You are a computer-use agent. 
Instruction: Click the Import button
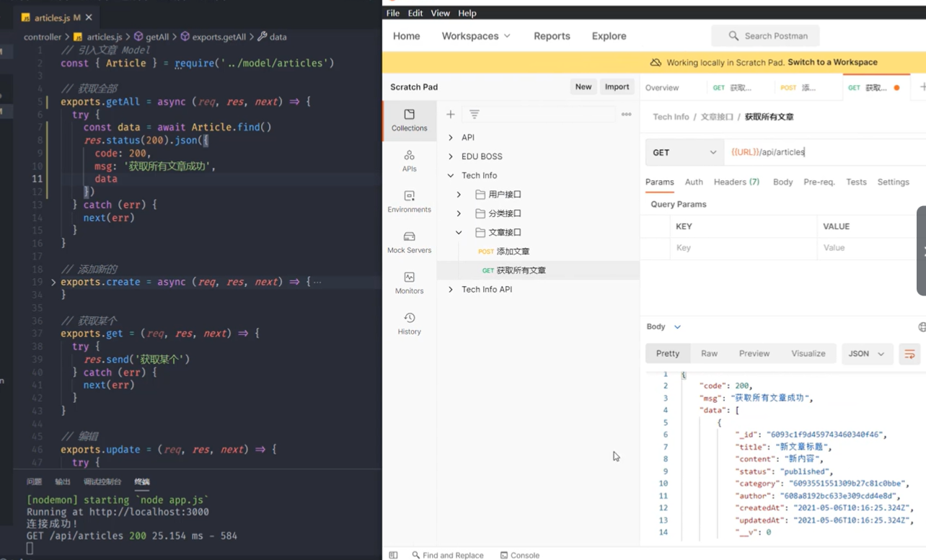point(617,86)
